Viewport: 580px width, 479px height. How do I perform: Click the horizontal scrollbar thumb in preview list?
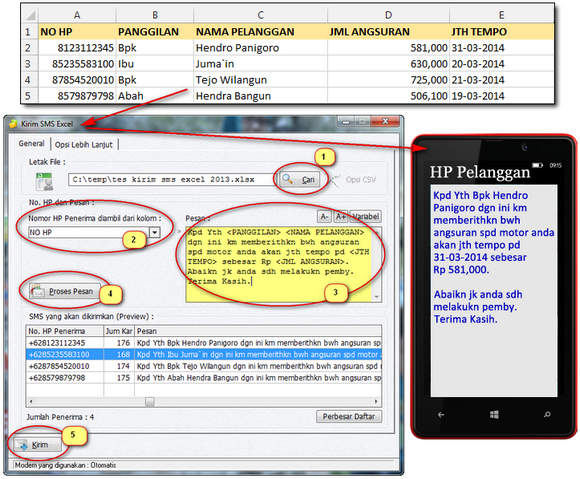(x=149, y=402)
